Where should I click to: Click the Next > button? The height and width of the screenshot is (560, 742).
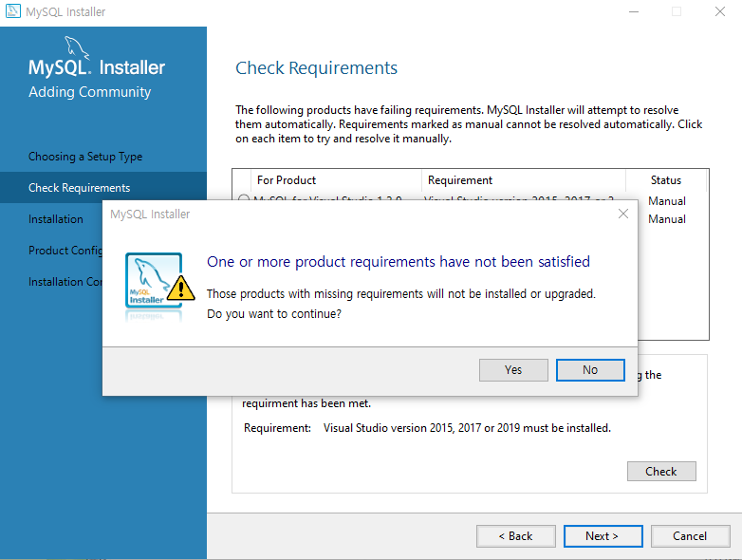click(603, 536)
